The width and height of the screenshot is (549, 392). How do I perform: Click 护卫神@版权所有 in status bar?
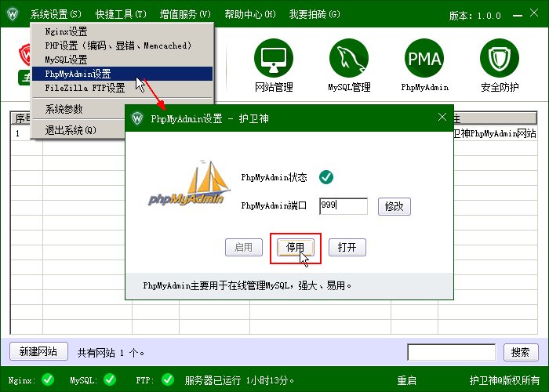(x=504, y=380)
